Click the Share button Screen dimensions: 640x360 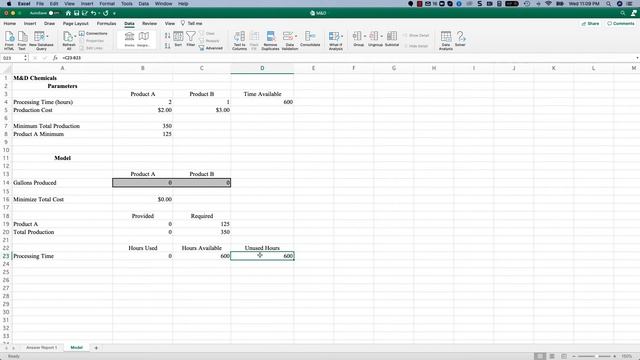[x=590, y=24]
